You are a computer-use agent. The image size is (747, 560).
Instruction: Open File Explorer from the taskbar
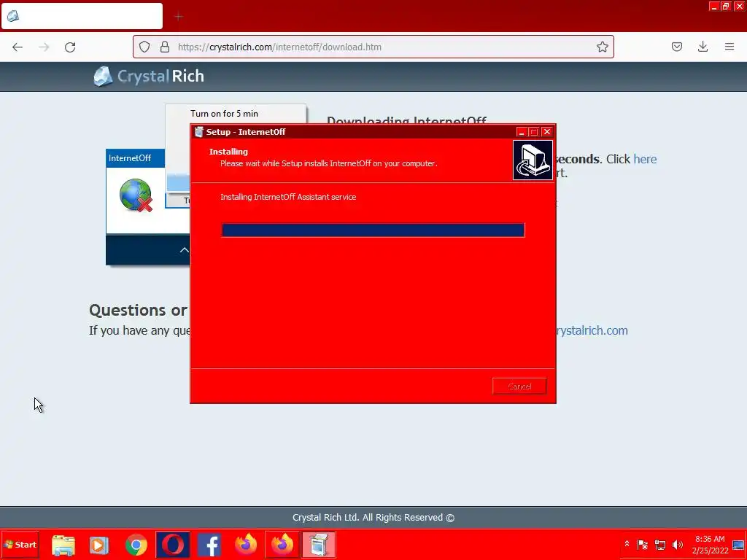tap(63, 545)
